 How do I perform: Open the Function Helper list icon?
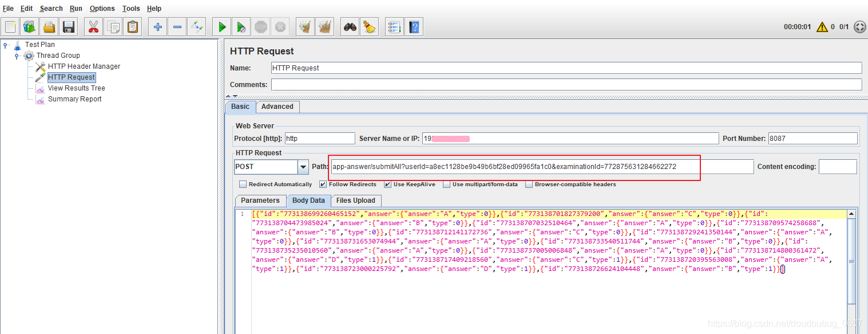pos(394,27)
